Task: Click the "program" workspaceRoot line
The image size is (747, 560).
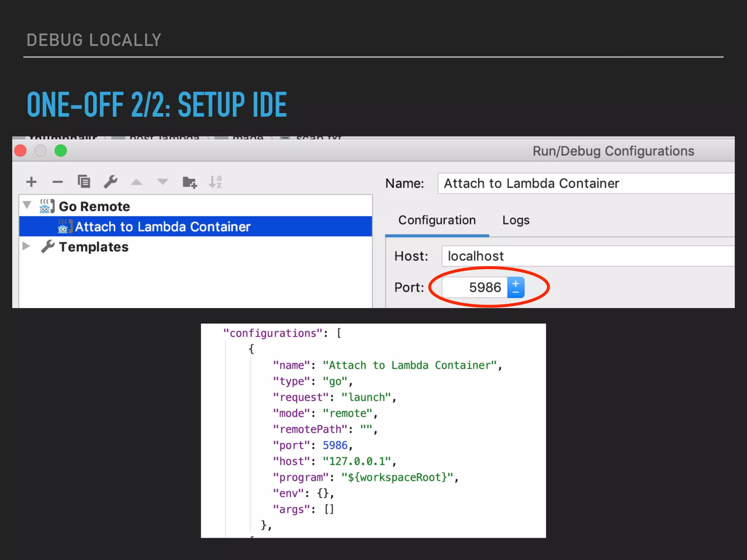Action: [365, 478]
